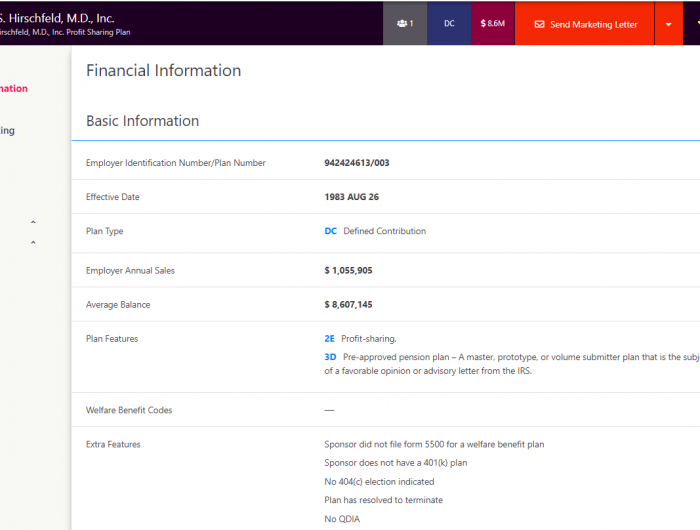Click the participants count badge with people icon
This screenshot has height=530, width=700.
(405, 23)
